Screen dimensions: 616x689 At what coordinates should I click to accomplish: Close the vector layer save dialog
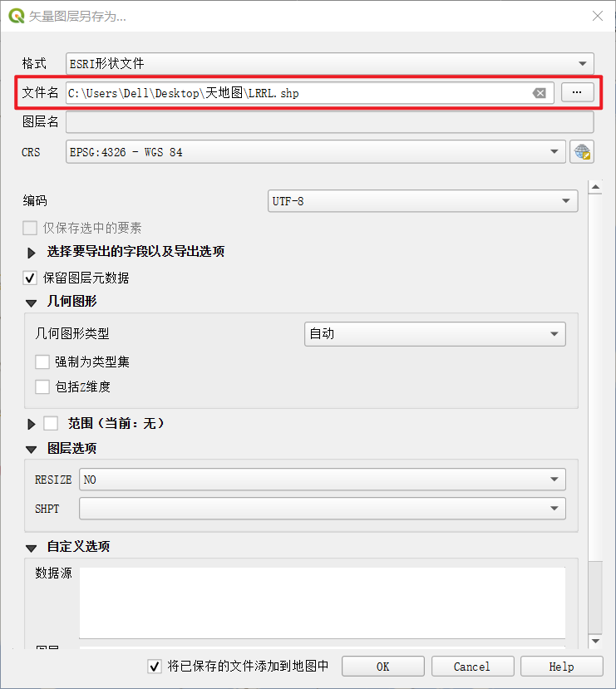point(597,17)
